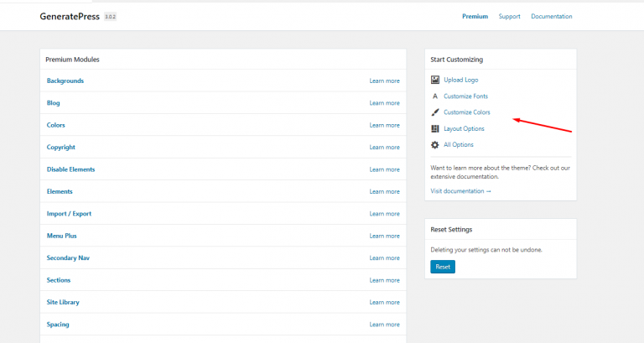The image size is (644, 343).
Task: Click the Upload Logo link
Action: 461,81
